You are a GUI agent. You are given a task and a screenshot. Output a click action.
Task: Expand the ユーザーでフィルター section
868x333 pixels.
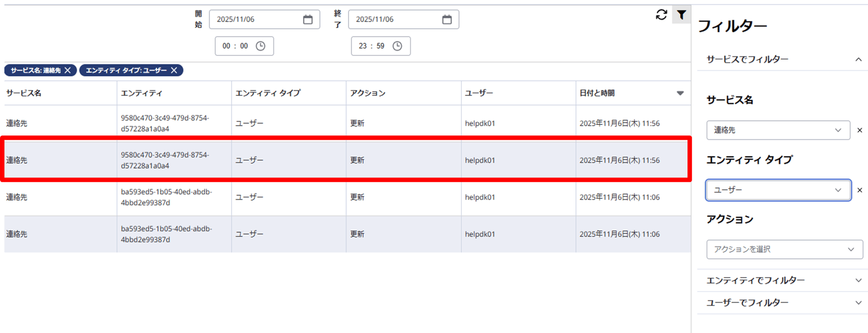click(858, 303)
